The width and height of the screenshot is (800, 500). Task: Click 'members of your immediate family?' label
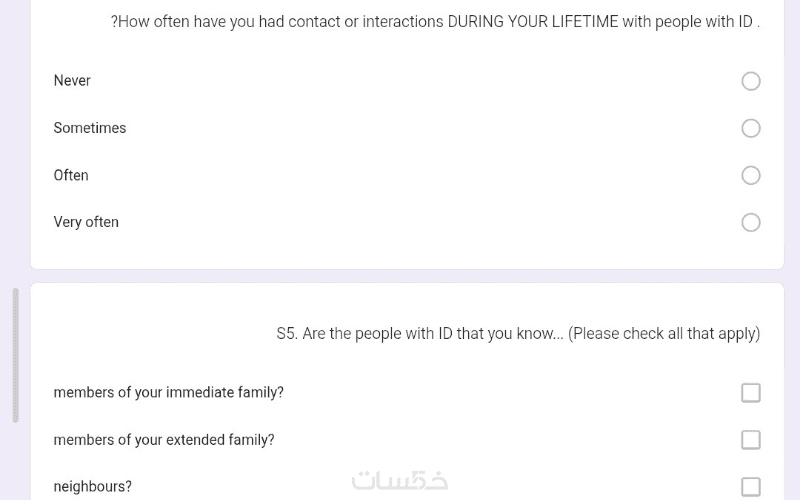[168, 393]
